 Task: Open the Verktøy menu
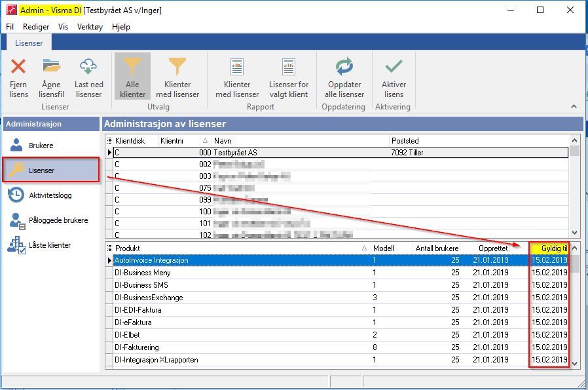click(x=90, y=27)
